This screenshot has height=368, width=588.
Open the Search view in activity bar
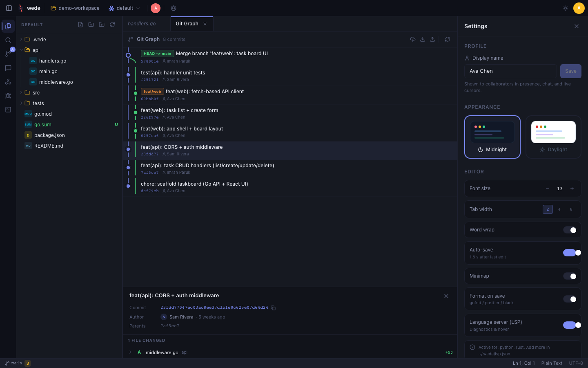8,40
